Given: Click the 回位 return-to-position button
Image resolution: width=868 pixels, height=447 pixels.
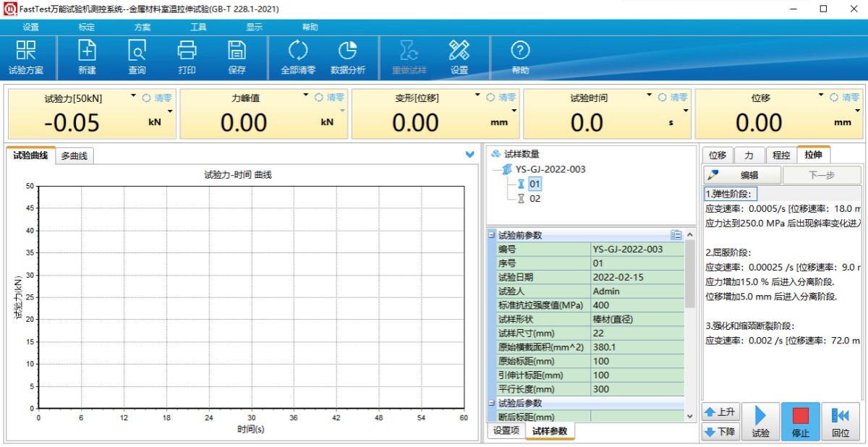Looking at the screenshot, I should 841,422.
